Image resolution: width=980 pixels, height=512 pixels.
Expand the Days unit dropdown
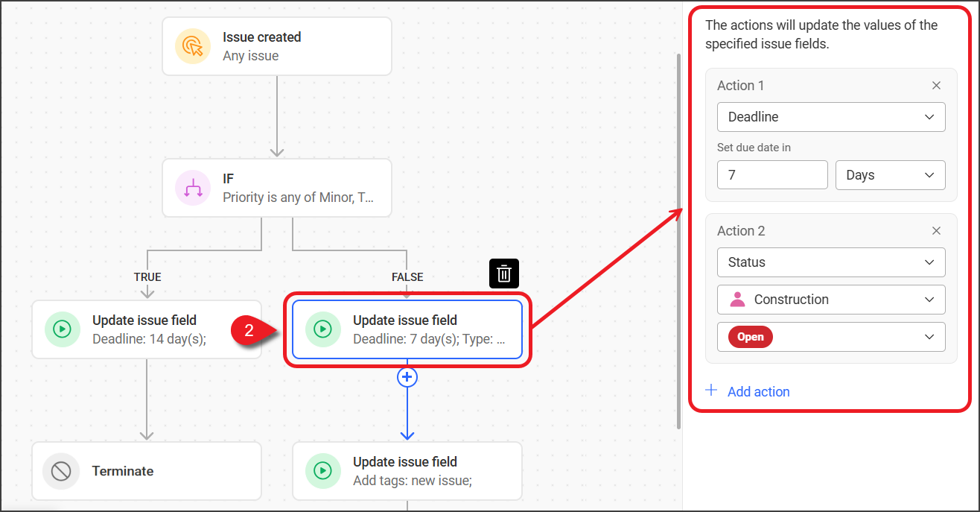890,175
